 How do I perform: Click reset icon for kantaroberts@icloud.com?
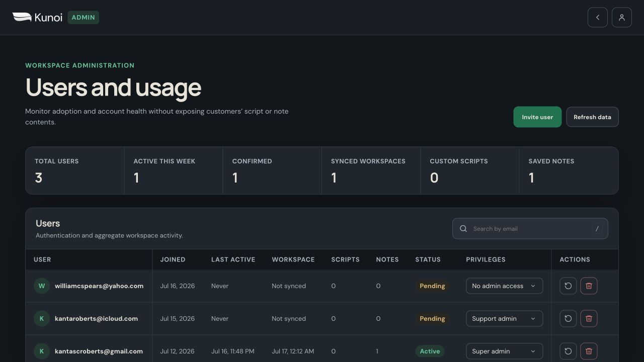click(568, 319)
